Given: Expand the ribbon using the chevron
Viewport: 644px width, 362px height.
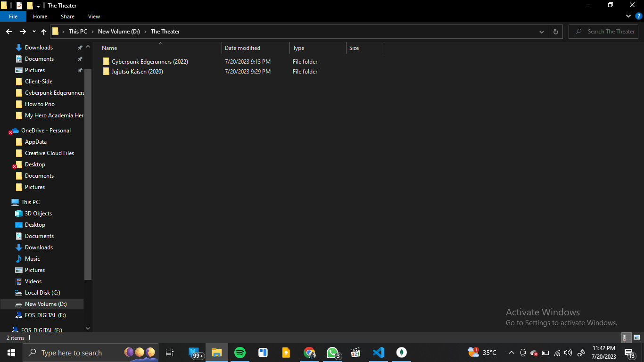Looking at the screenshot, I should (x=628, y=16).
